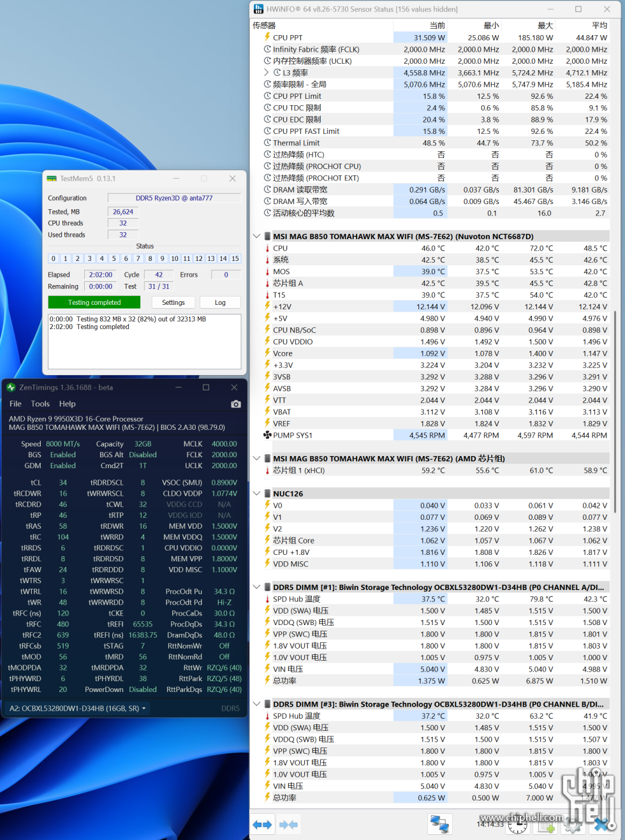Click the lightning icon beside Vcore row

267,353
